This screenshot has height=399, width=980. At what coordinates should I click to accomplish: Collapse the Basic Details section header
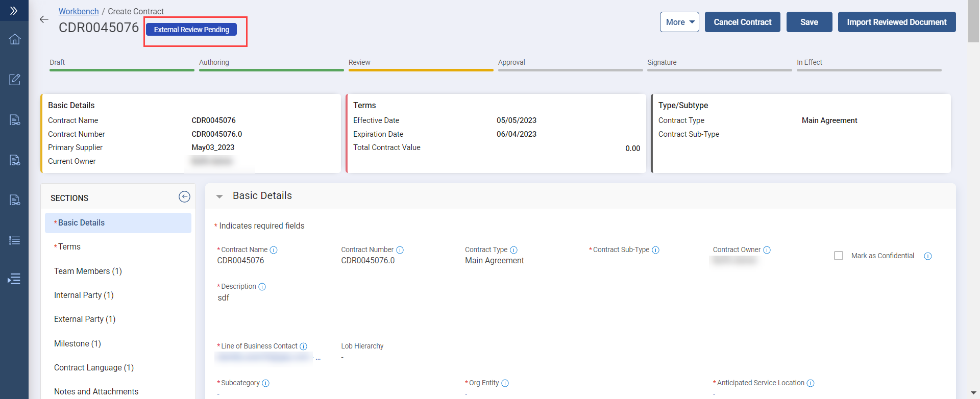tap(219, 196)
